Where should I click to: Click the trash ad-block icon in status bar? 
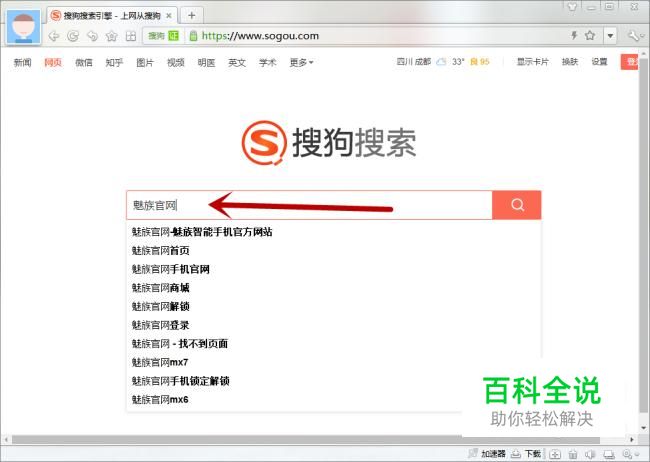pos(573,454)
